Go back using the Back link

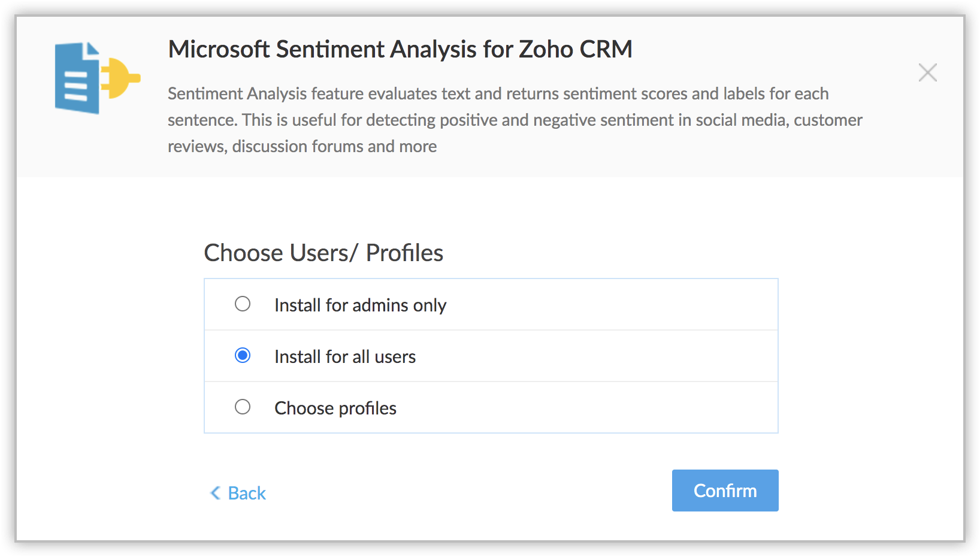(246, 493)
